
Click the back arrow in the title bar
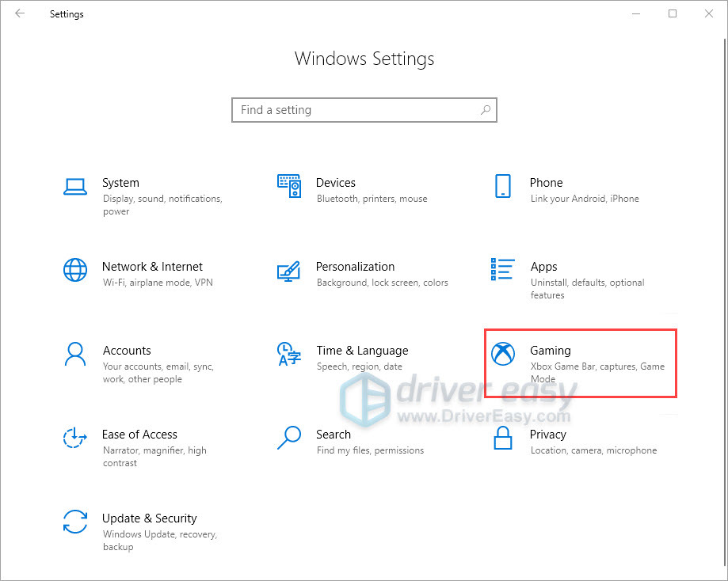19,13
